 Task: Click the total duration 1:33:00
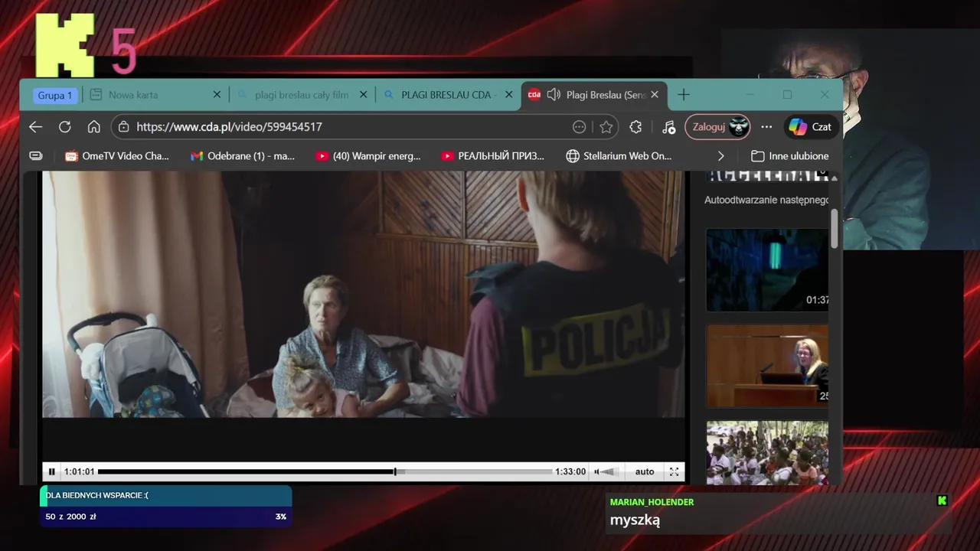(570, 471)
